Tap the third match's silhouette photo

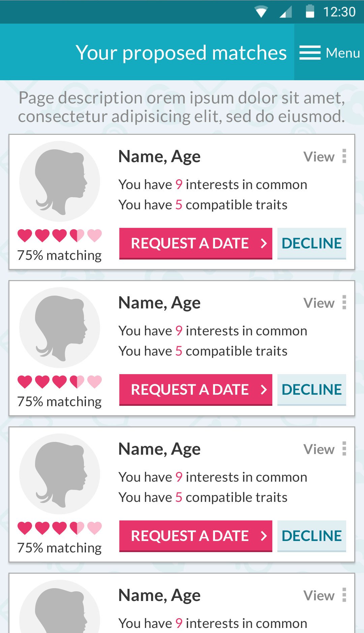[x=60, y=474]
